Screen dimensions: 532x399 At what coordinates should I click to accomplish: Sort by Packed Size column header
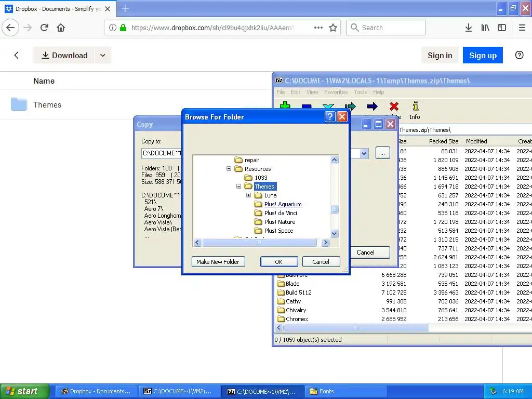[x=444, y=141]
